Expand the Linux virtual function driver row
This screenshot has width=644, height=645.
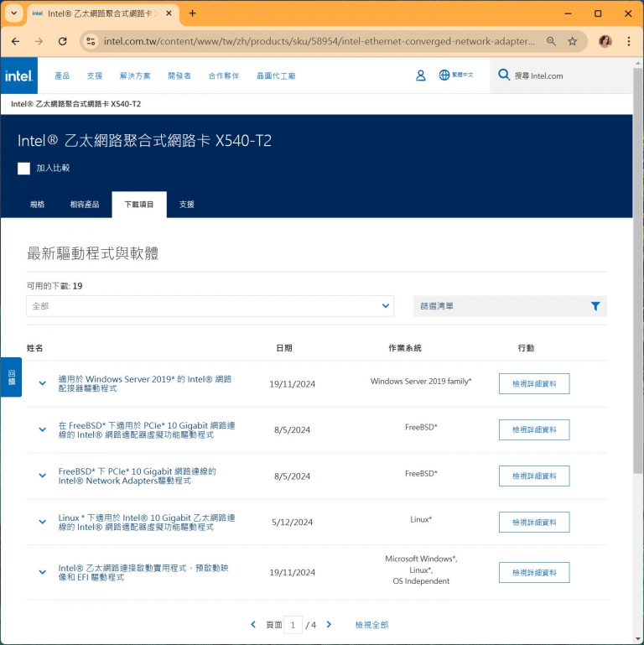[x=43, y=522]
